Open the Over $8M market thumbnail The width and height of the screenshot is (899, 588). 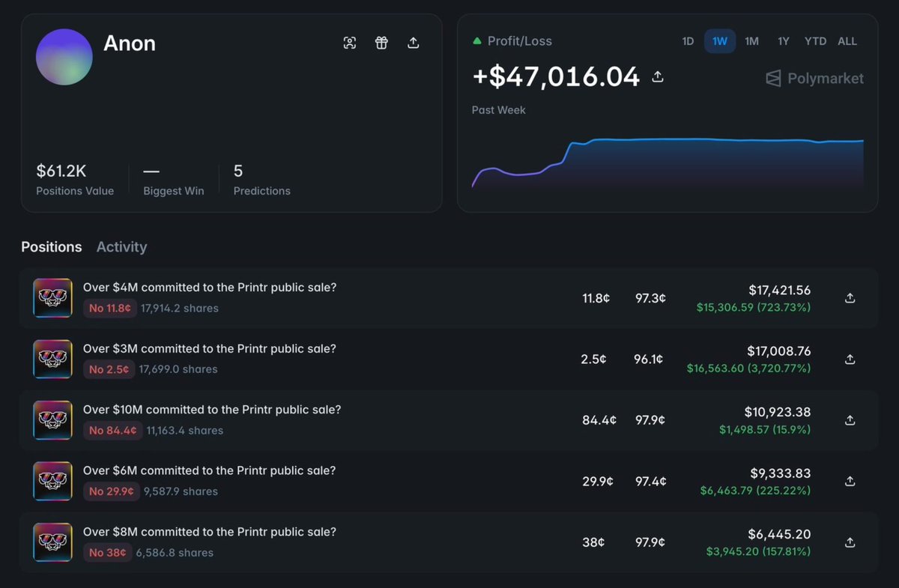click(x=52, y=542)
